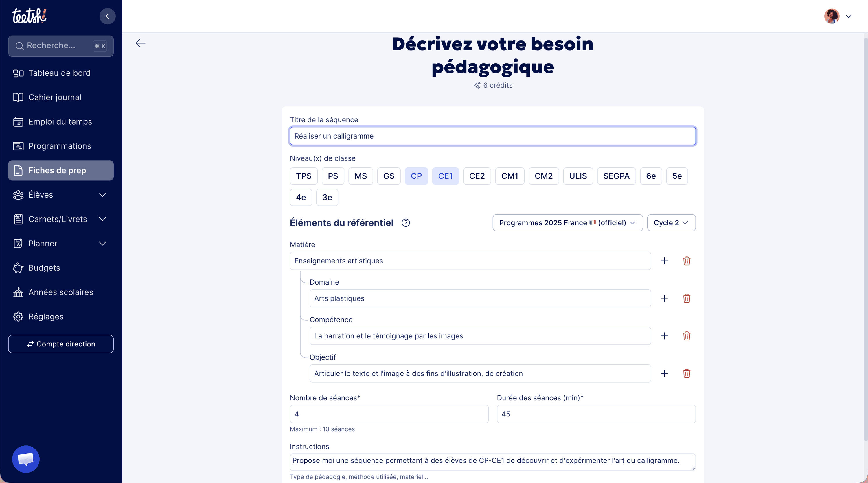Select the CM1 class level

coord(510,176)
